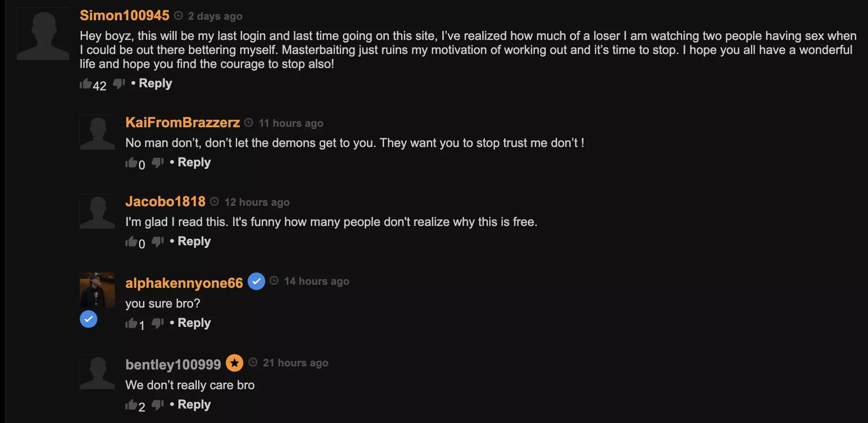Click bentley100999's orange star badge
This screenshot has height=423, width=868.
click(x=235, y=363)
